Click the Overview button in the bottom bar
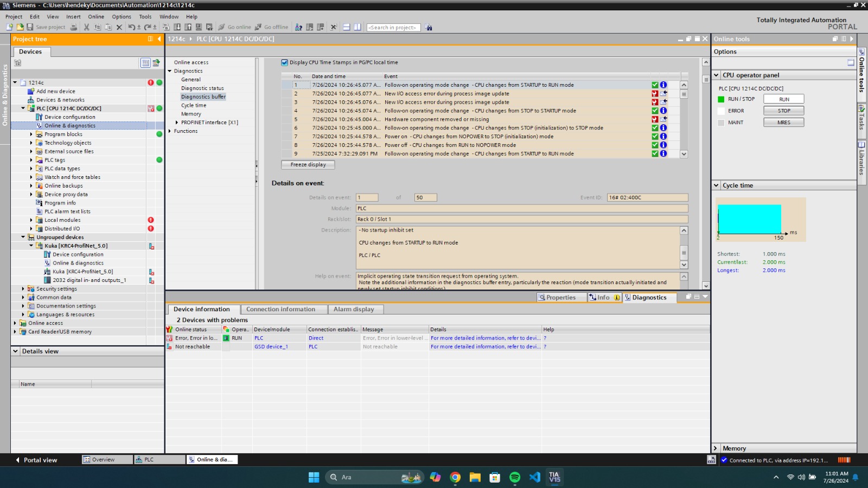The width and height of the screenshot is (868, 488). click(107, 460)
